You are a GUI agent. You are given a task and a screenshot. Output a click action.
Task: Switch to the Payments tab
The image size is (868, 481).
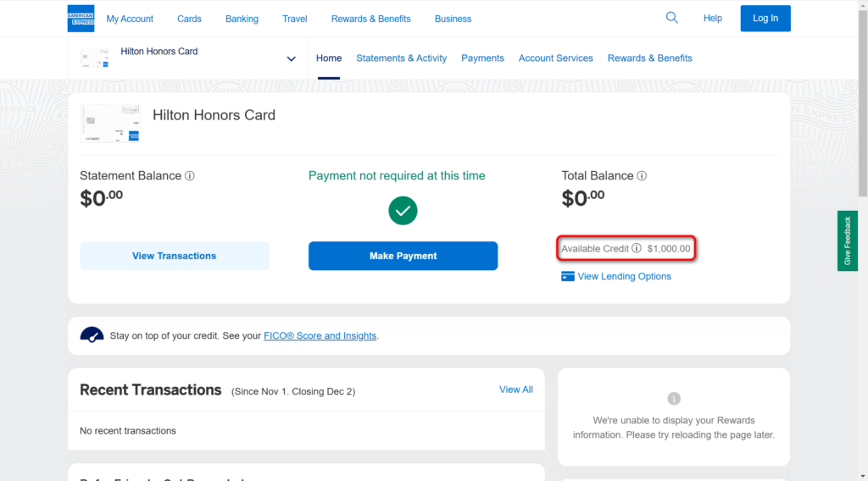pyautogui.click(x=482, y=58)
